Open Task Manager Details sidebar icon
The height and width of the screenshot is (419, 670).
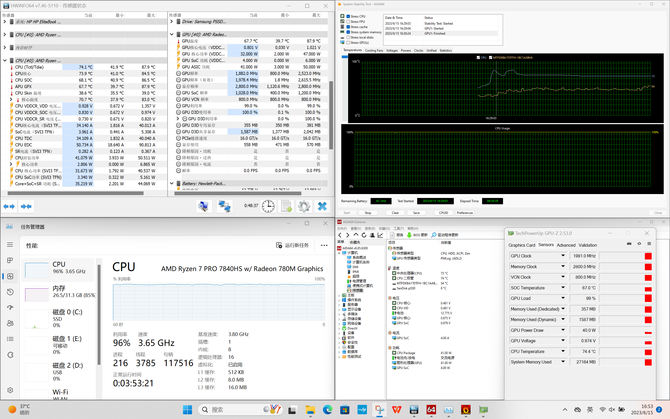(10, 339)
